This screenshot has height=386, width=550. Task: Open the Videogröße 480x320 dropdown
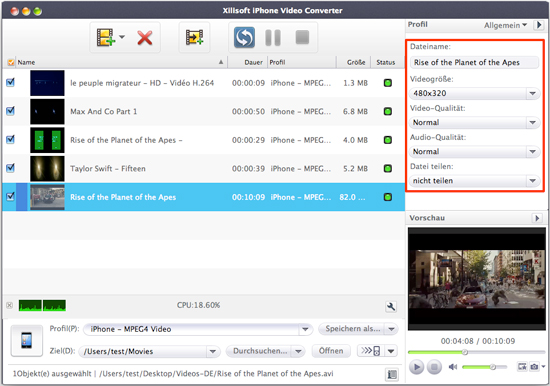tap(474, 93)
